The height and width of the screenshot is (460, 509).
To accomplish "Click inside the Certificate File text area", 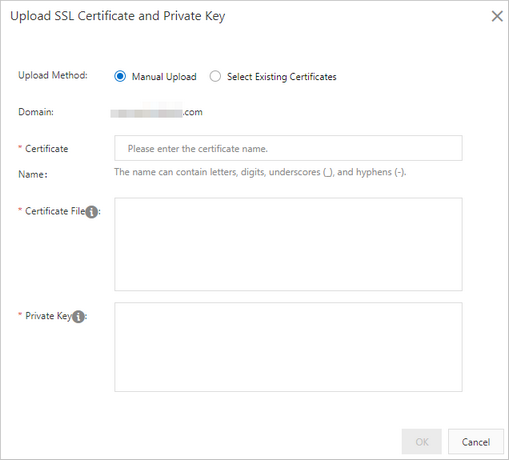I will (288, 244).
